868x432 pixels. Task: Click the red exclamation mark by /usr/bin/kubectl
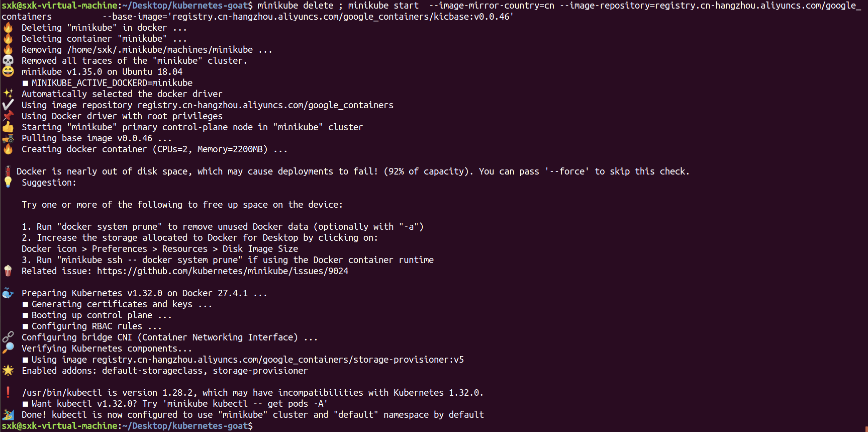(x=8, y=393)
